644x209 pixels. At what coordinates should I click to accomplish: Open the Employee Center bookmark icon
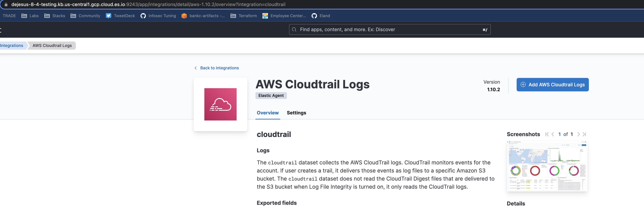[265, 15]
